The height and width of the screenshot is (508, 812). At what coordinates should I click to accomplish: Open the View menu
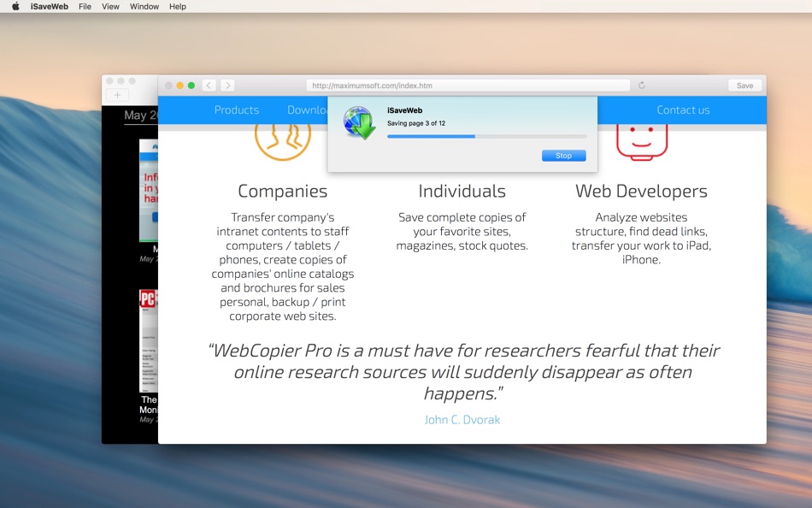[110, 6]
